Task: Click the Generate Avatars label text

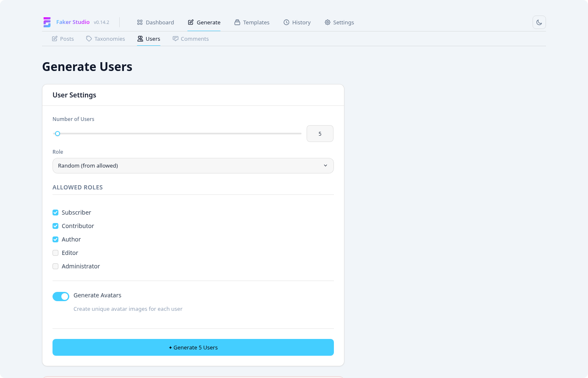Action: 97,295
